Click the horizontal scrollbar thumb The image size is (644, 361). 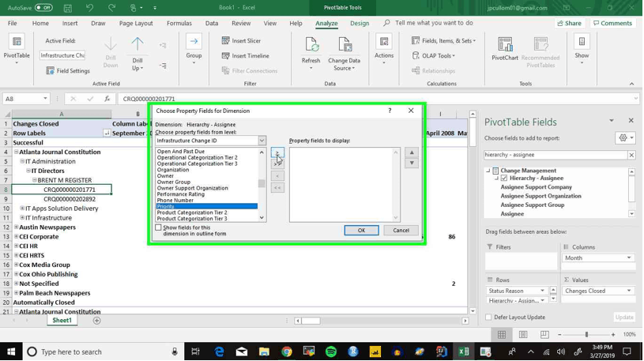[311, 321]
